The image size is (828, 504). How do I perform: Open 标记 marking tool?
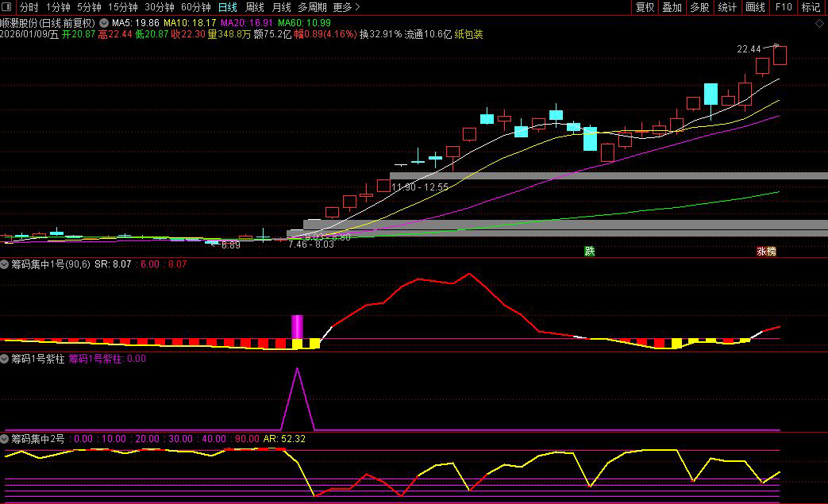click(x=811, y=7)
